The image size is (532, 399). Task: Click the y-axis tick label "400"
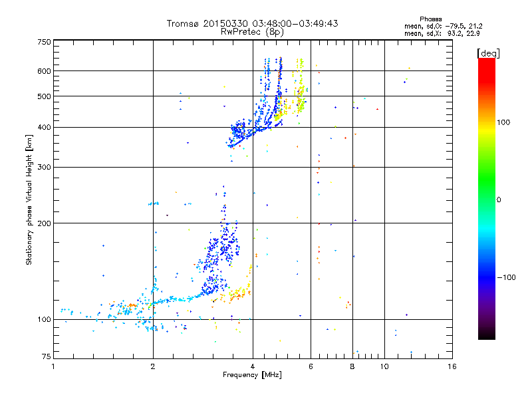point(44,128)
